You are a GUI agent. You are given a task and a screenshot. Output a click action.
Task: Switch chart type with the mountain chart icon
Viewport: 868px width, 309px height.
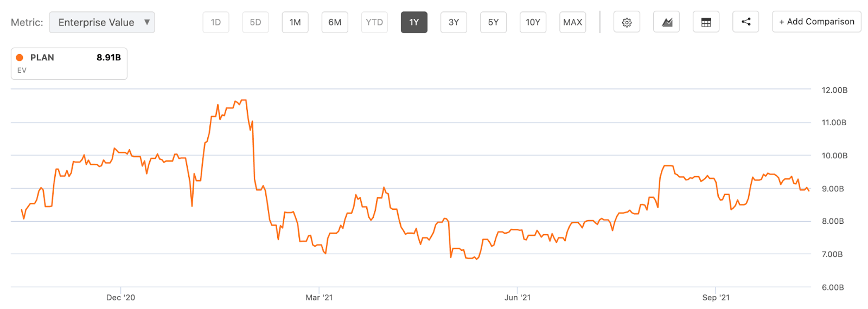click(667, 22)
